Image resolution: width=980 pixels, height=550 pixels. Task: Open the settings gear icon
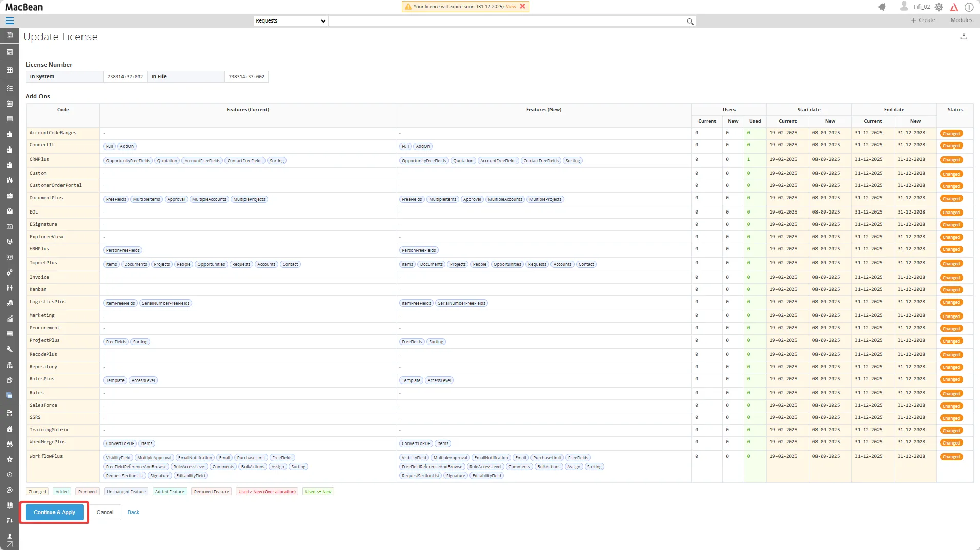pos(939,7)
